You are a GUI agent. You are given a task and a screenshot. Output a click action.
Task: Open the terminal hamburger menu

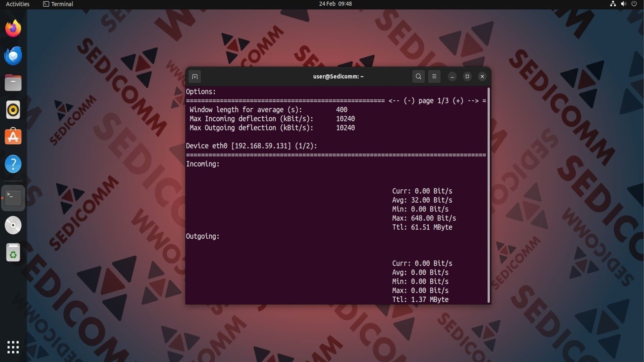[434, 76]
